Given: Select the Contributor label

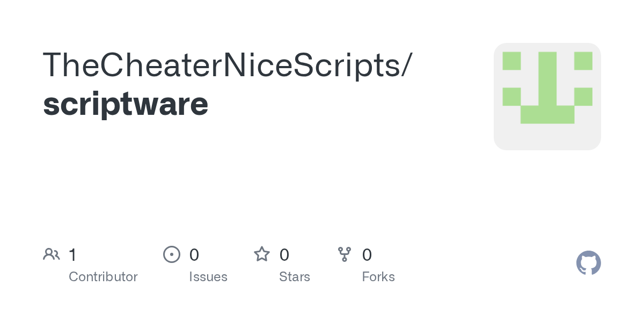Looking at the screenshot, I should point(103,277).
